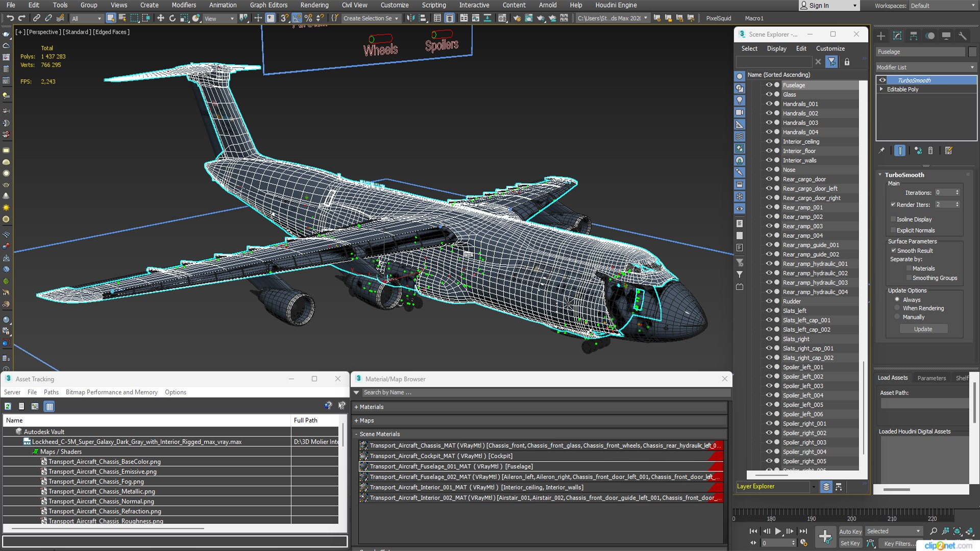The image size is (980, 551).
Task: Click the Fuselage object color swatch
Action: tap(972, 52)
